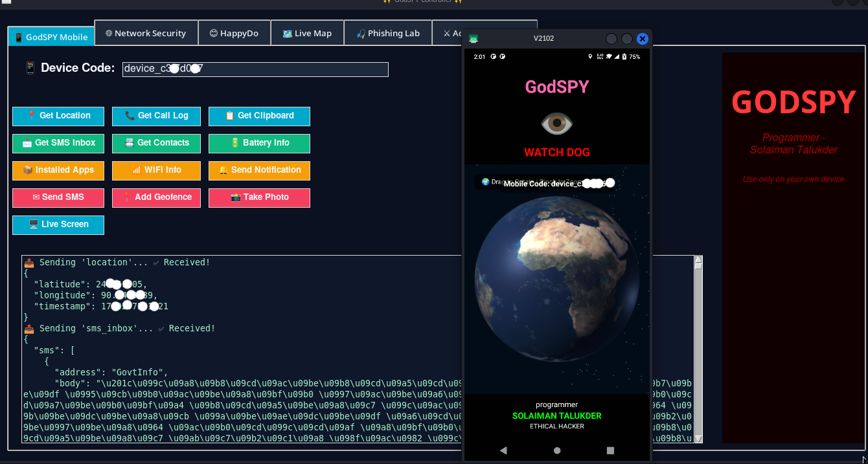Click the output log scrollbar thumb
868x464 pixels.
[698, 266]
